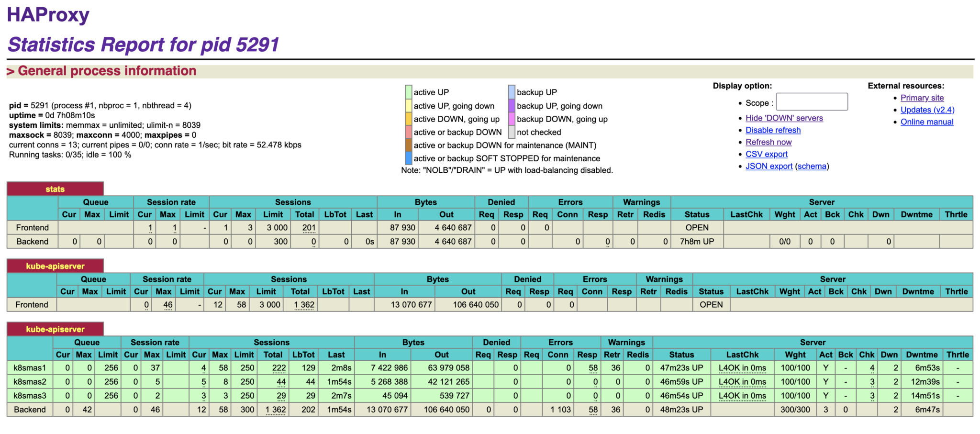Click the '47m23s UP' status cell

pos(681,368)
